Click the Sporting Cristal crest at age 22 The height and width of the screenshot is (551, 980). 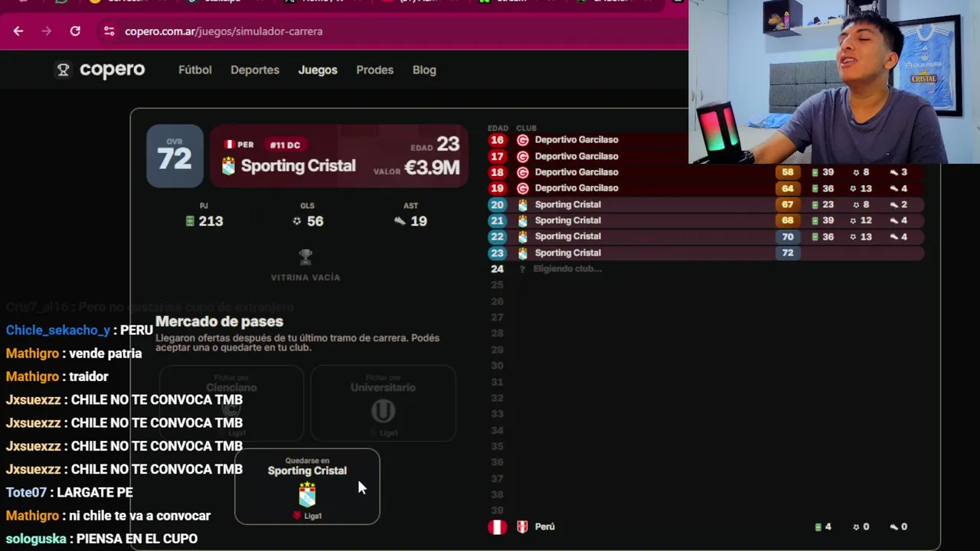coord(522,237)
